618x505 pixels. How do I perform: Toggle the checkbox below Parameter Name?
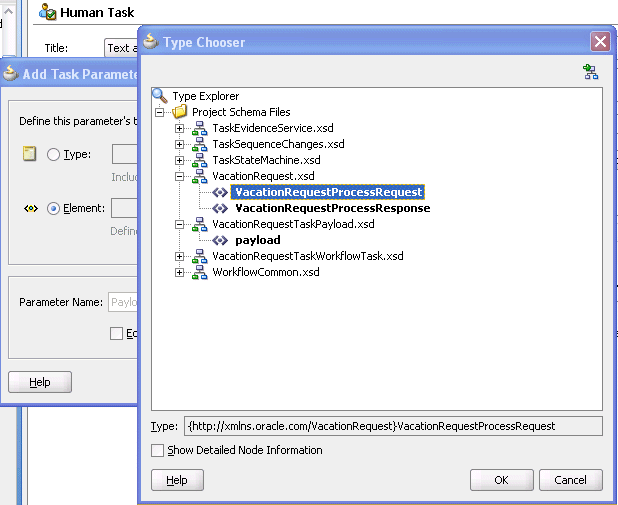coord(116,334)
